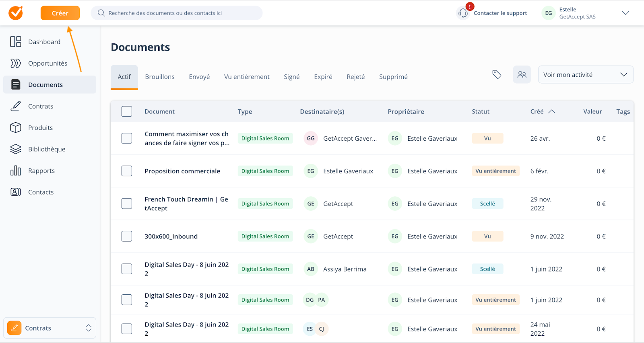This screenshot has width=644, height=343.
Task: Toggle the select-all checkbox in table header
Action: pos(127,111)
